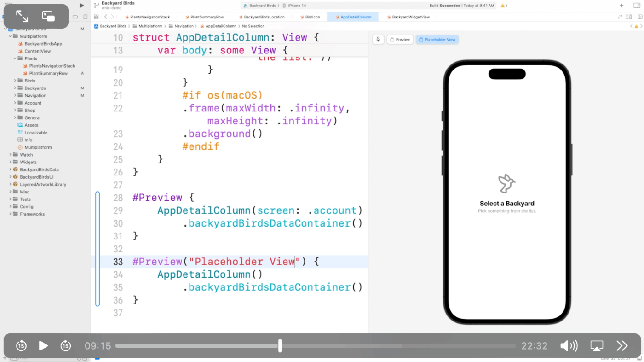Switch video to picture-in-picture
This screenshot has height=362, width=644.
pos(48,17)
